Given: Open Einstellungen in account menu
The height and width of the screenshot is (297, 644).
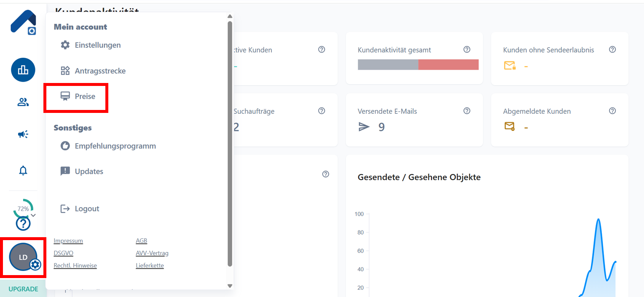Looking at the screenshot, I should (x=97, y=45).
